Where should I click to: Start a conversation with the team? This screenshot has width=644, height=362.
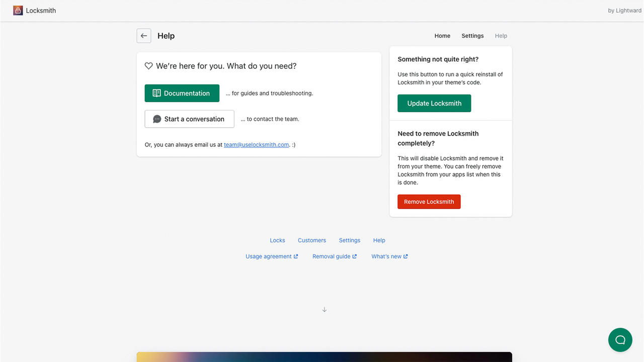189,119
